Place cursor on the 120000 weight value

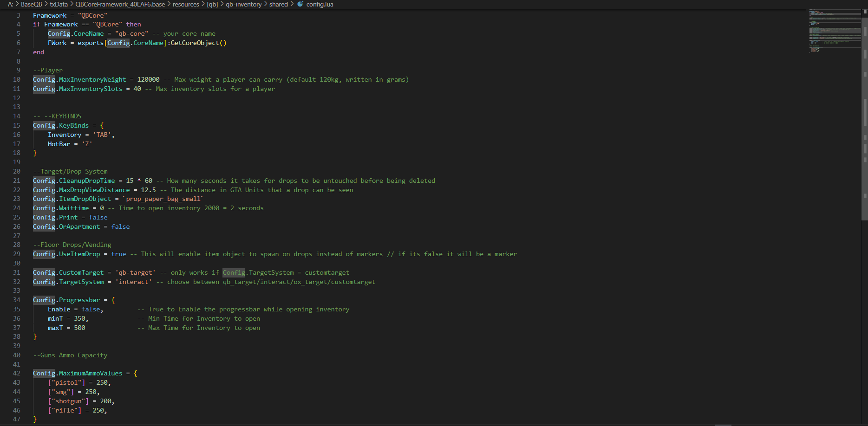tap(148, 80)
